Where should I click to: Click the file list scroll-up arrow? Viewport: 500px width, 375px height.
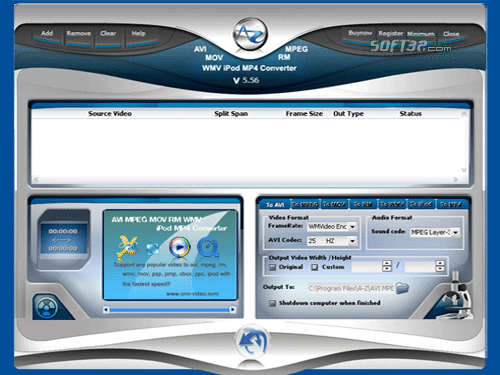pyautogui.click(x=464, y=114)
